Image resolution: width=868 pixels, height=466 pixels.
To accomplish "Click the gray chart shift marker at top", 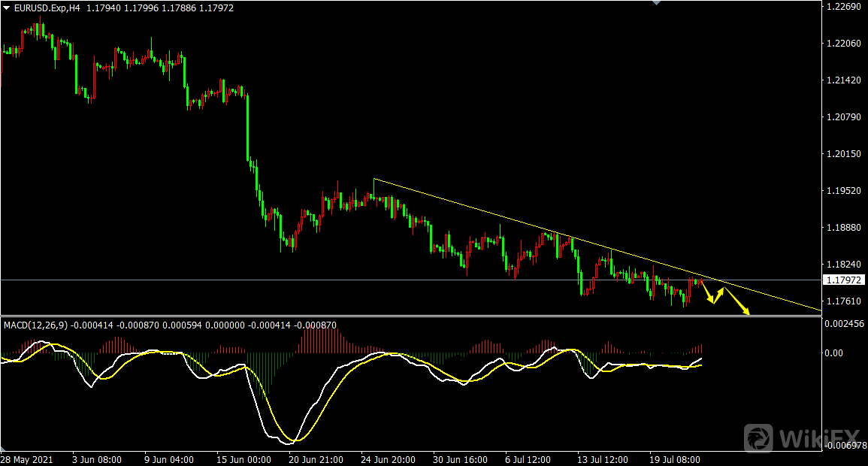I will click(x=658, y=3).
